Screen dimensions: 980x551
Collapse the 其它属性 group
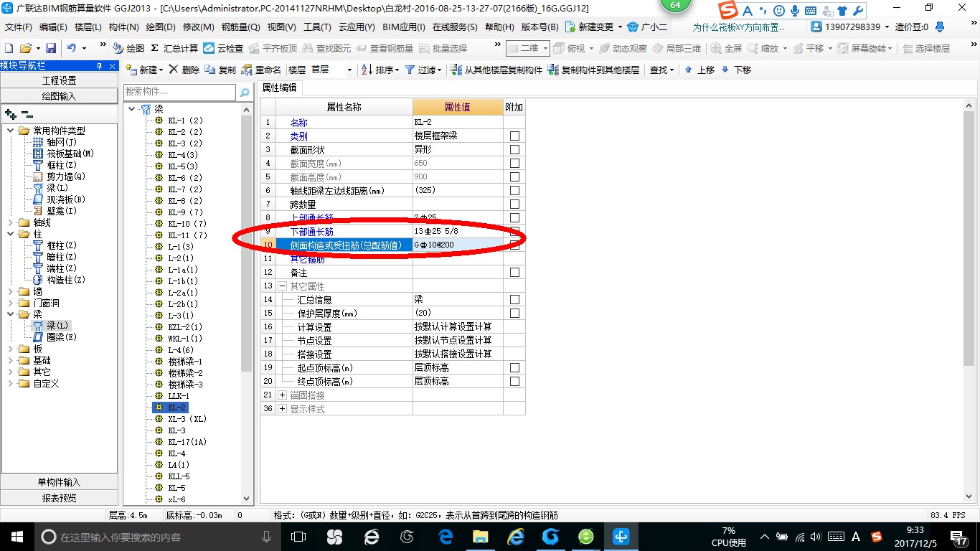(x=282, y=286)
